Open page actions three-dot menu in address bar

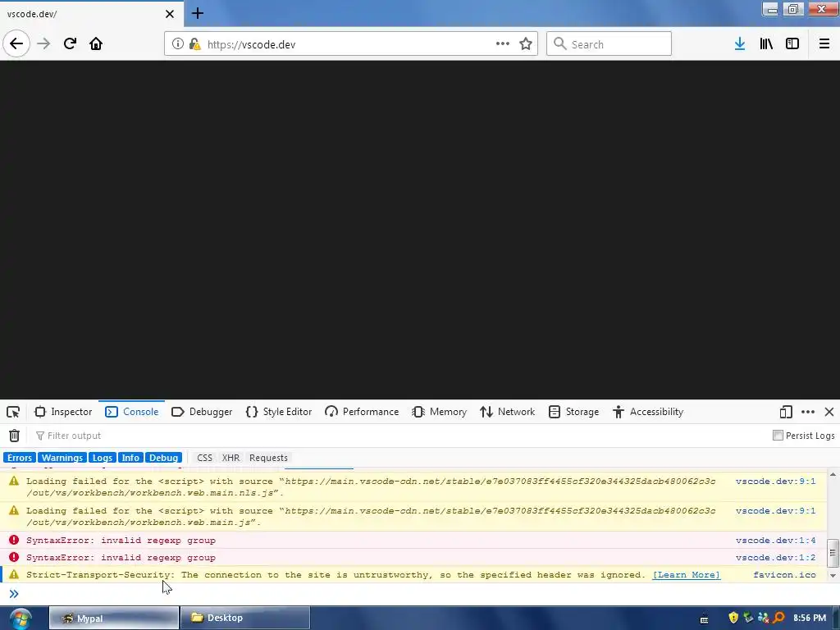coord(503,44)
